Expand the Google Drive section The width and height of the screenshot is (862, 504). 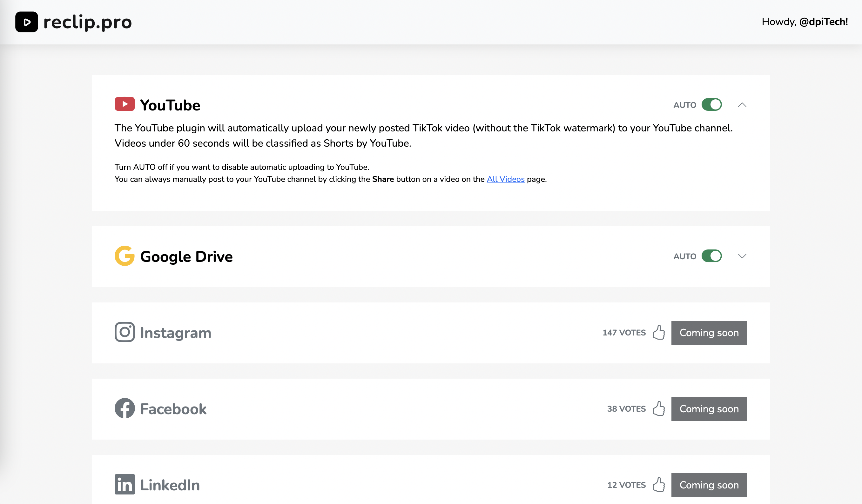pos(742,256)
